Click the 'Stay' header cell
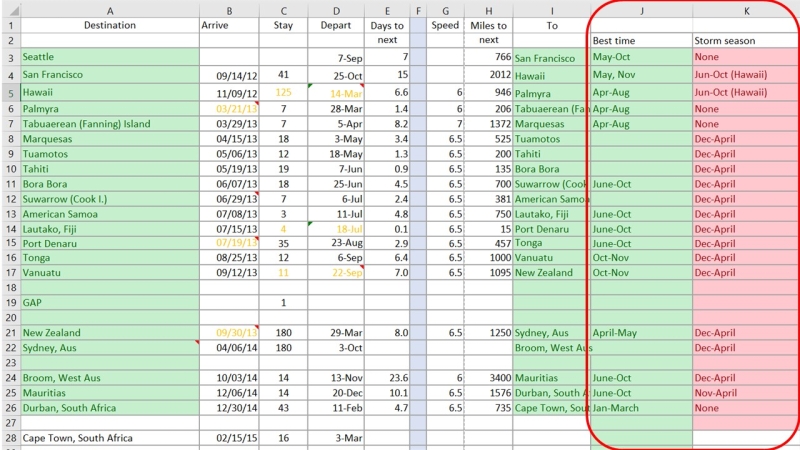The height and width of the screenshot is (450, 800). [x=283, y=25]
